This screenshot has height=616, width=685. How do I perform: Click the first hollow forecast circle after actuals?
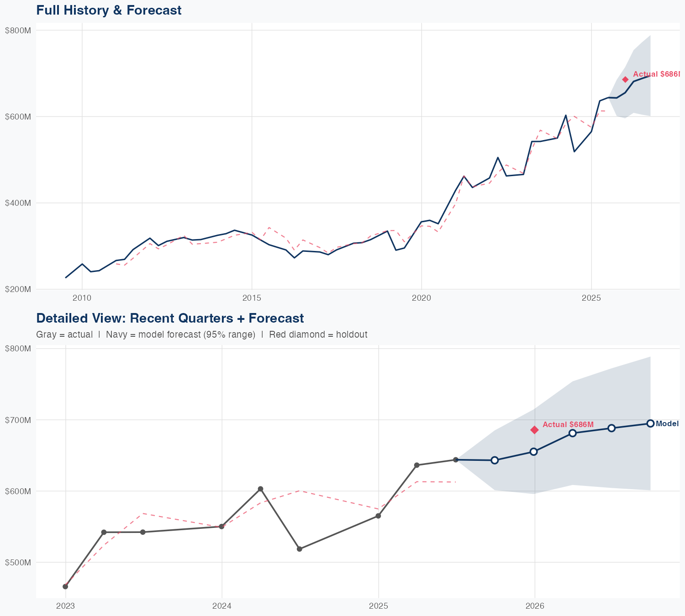tap(494, 460)
